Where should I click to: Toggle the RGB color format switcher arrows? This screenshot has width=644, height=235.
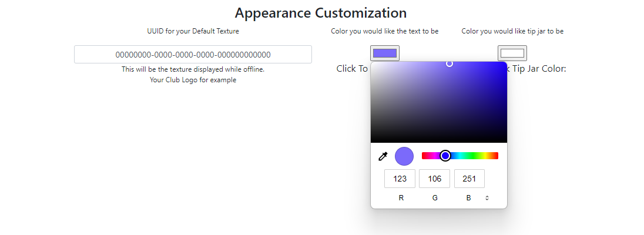pyautogui.click(x=487, y=198)
